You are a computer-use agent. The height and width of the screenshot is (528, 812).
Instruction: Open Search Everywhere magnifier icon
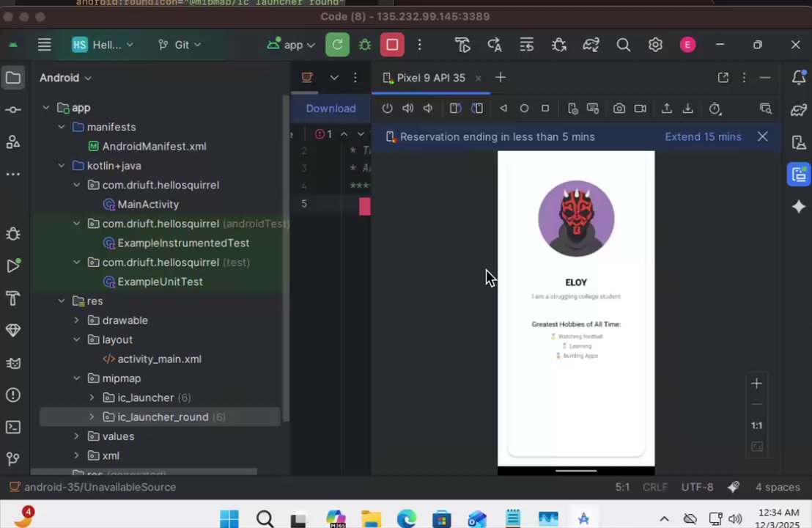(624, 45)
